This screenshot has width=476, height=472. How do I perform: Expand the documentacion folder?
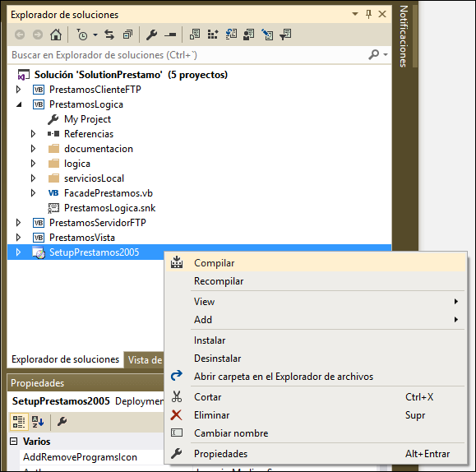pyautogui.click(x=33, y=149)
